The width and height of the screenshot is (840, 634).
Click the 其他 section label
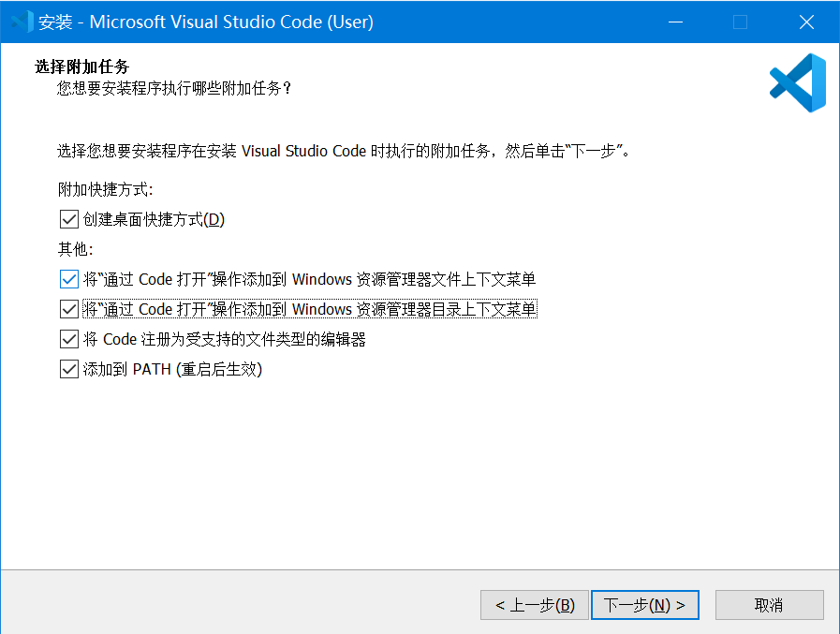pyautogui.click(x=68, y=249)
